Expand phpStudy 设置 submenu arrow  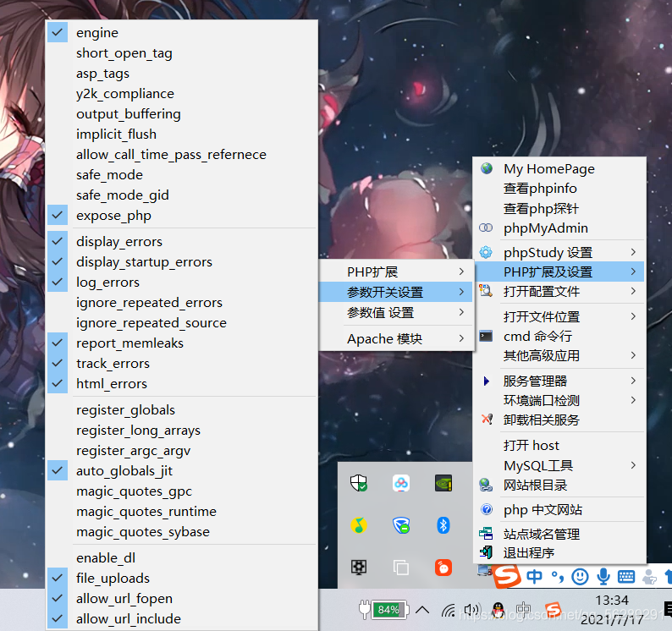633,252
